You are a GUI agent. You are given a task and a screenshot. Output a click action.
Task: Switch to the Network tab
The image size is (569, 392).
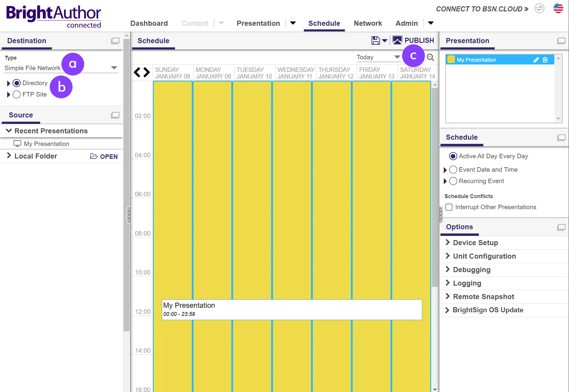click(x=368, y=23)
